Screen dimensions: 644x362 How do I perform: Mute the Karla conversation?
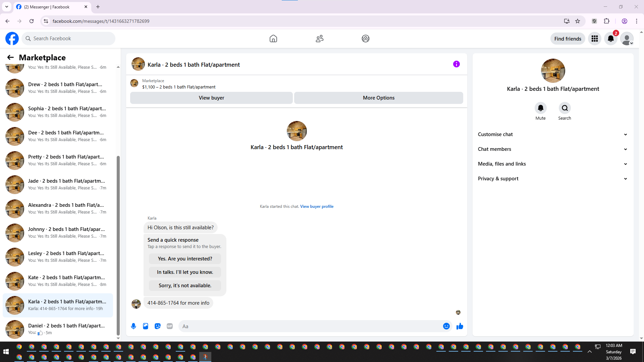(540, 108)
